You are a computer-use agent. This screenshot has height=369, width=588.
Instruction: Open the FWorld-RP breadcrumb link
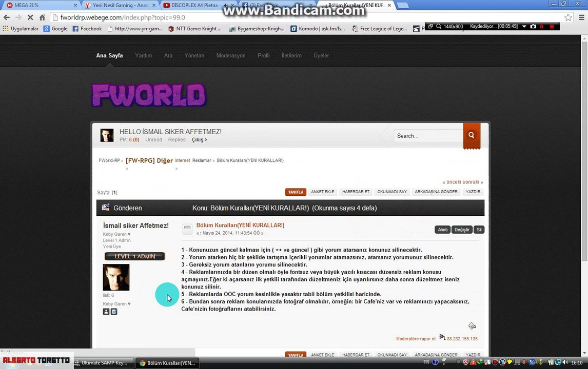point(109,160)
